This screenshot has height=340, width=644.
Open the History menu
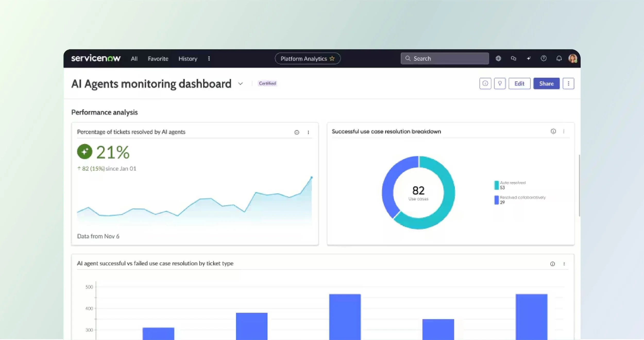click(x=188, y=59)
